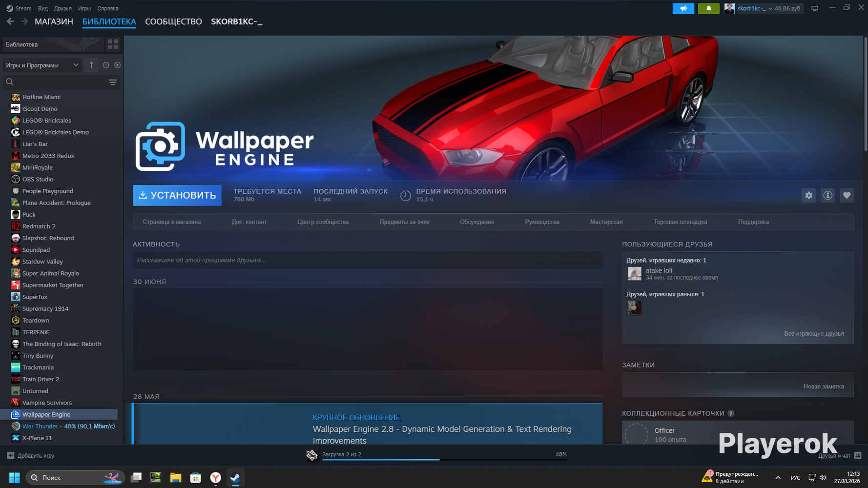
Task: Open the Вид menu
Action: 43,8
